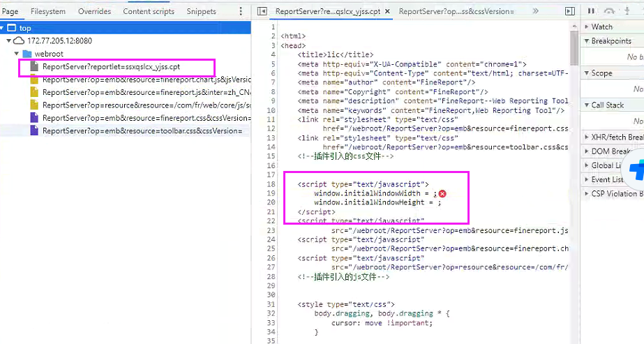The height and width of the screenshot is (344, 644).
Task: Set breakpoint on line number 18
Action: [271, 184]
